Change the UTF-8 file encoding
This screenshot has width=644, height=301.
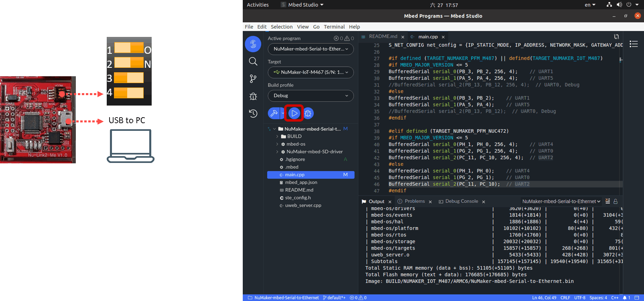pos(580,298)
